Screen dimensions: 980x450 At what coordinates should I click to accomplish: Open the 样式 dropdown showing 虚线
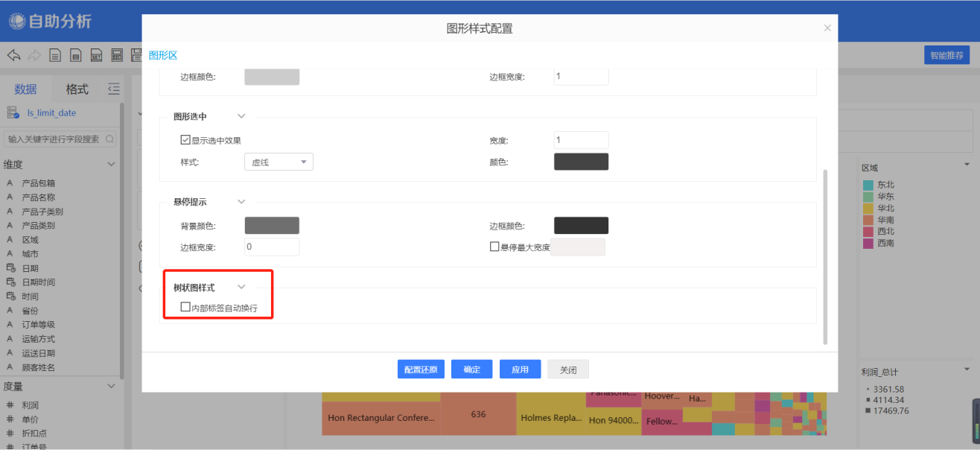click(279, 162)
